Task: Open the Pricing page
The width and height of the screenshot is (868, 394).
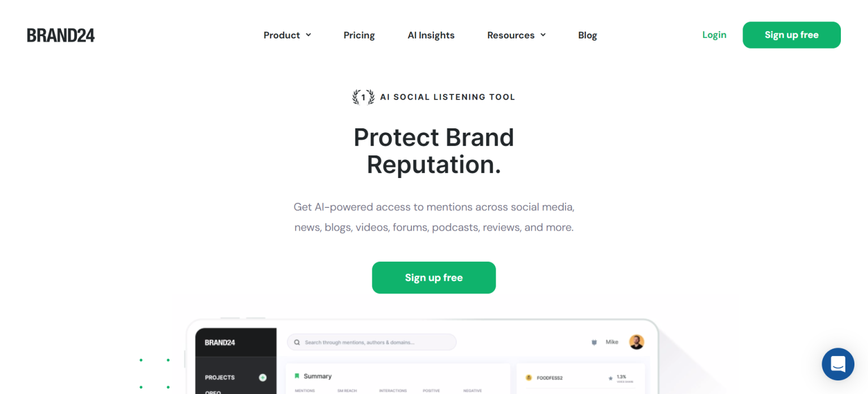Action: (x=359, y=35)
